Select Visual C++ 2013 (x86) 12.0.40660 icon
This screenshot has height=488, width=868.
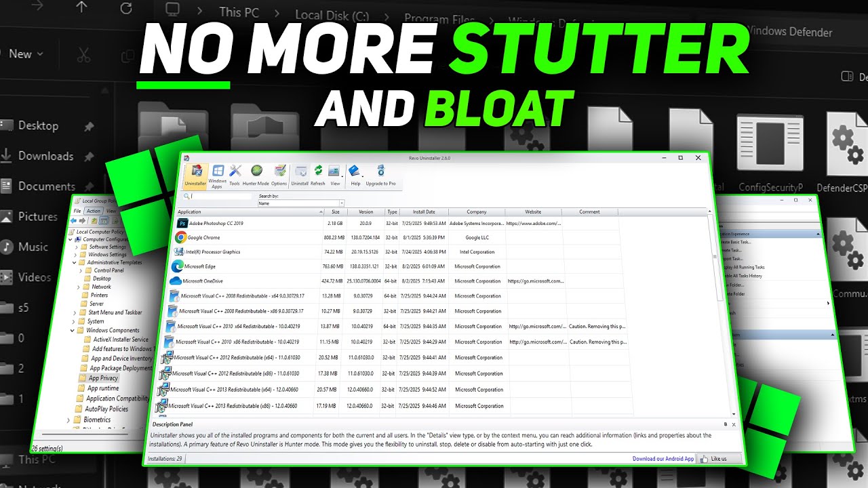pyautogui.click(x=161, y=406)
